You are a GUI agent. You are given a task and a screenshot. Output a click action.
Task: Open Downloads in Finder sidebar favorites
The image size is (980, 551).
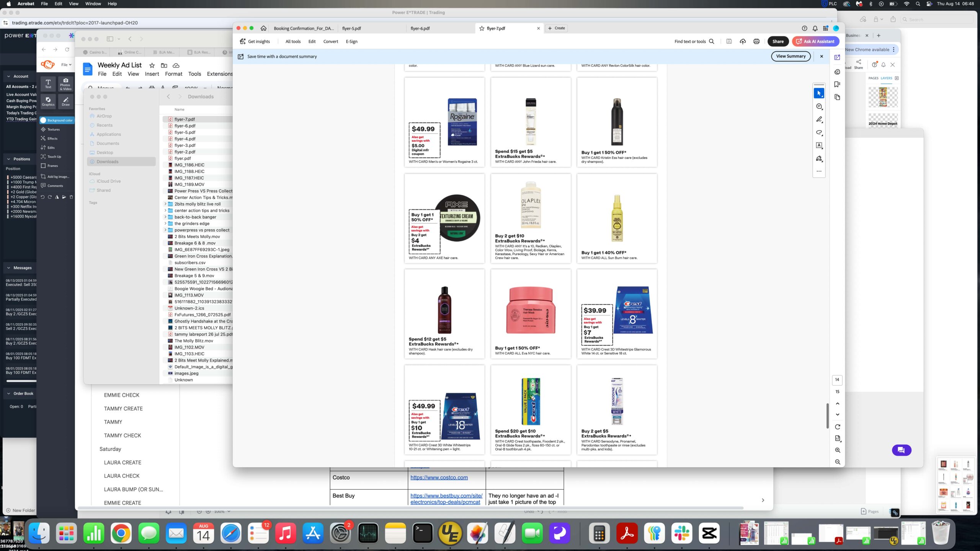click(x=121, y=162)
